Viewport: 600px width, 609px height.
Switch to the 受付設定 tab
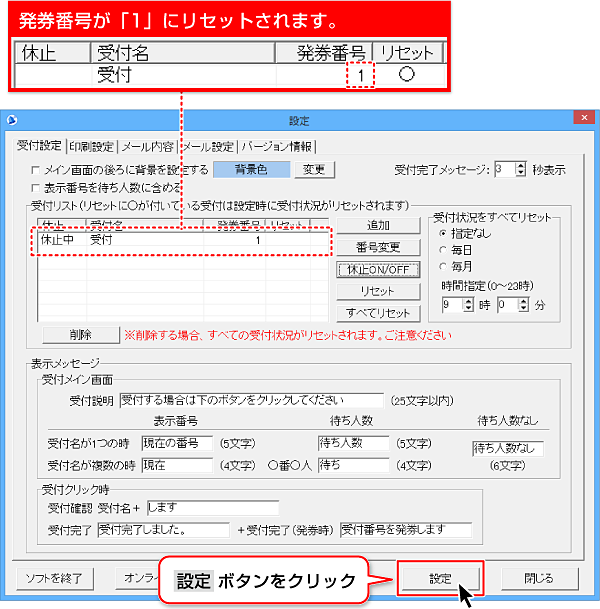point(39,146)
